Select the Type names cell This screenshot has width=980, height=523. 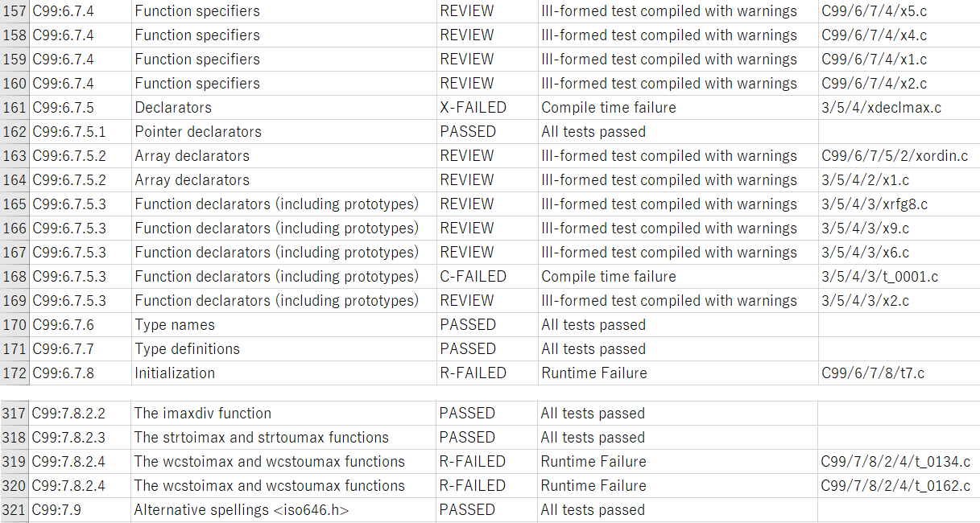click(x=175, y=325)
